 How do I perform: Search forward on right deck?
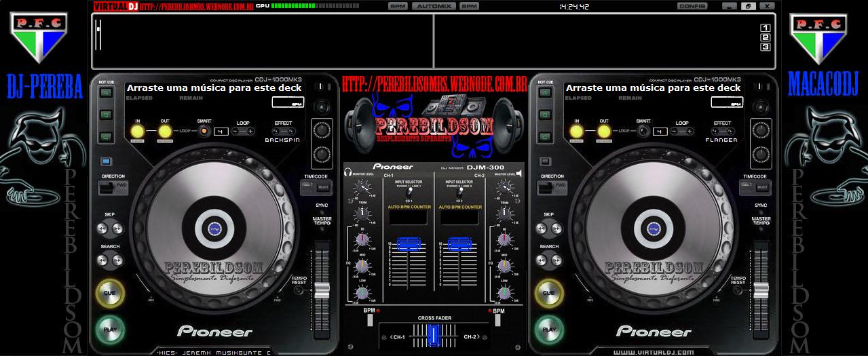pyautogui.click(x=556, y=260)
